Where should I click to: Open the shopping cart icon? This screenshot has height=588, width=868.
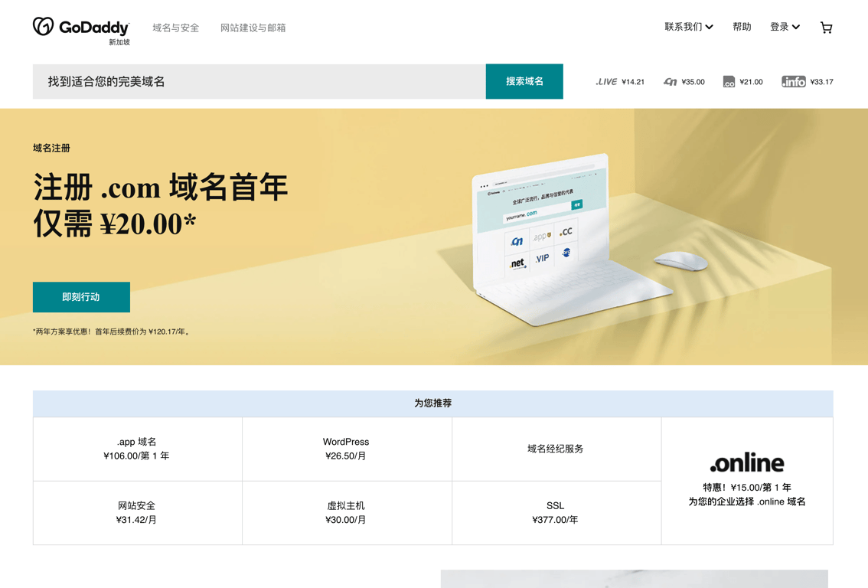[x=826, y=28]
